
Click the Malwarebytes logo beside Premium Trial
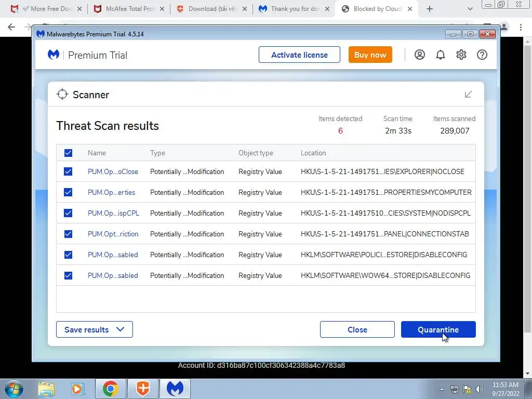point(54,55)
